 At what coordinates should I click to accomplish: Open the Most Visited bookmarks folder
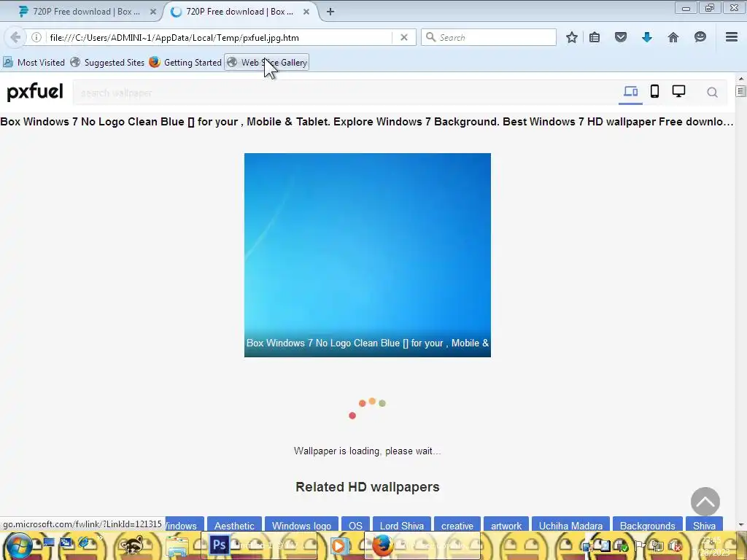click(34, 63)
